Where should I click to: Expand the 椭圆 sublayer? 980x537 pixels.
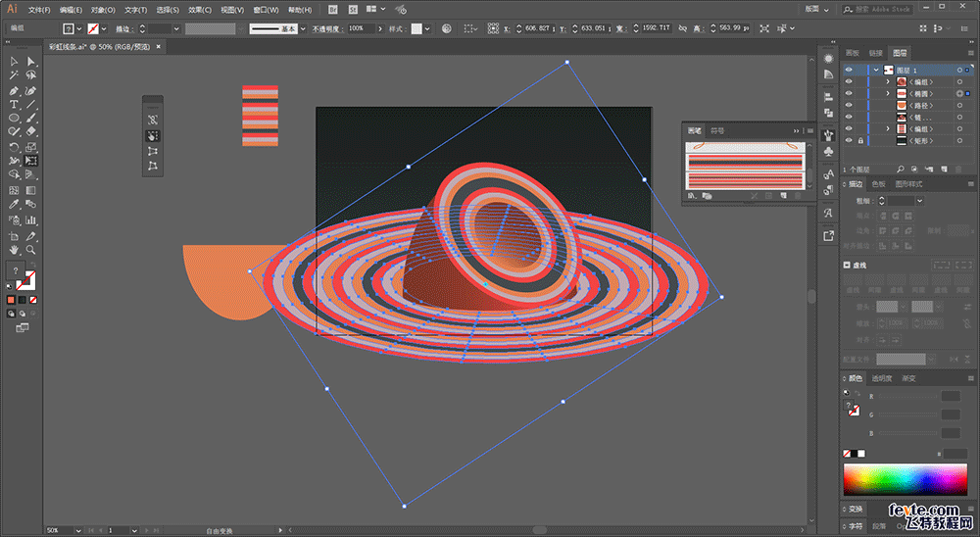pyautogui.click(x=888, y=94)
